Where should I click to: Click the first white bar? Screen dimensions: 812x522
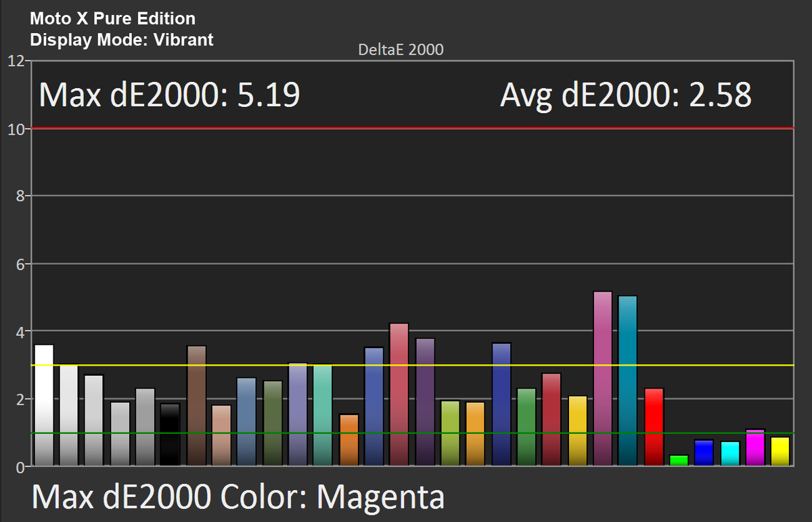coord(44,406)
